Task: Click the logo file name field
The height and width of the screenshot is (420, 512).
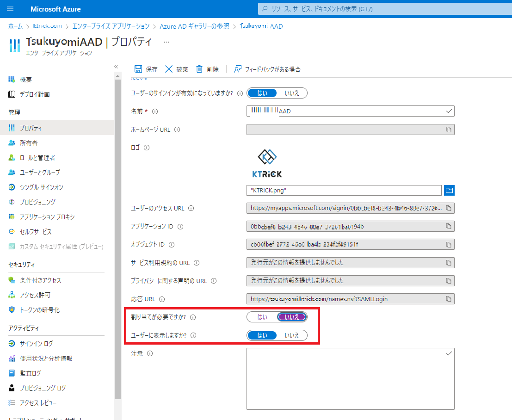Action: (344, 191)
